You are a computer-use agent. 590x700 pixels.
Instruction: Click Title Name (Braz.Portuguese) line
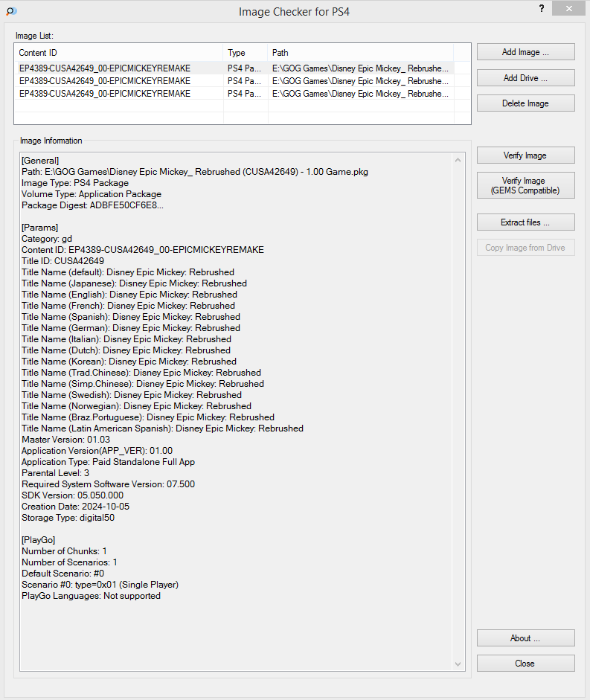pos(148,417)
